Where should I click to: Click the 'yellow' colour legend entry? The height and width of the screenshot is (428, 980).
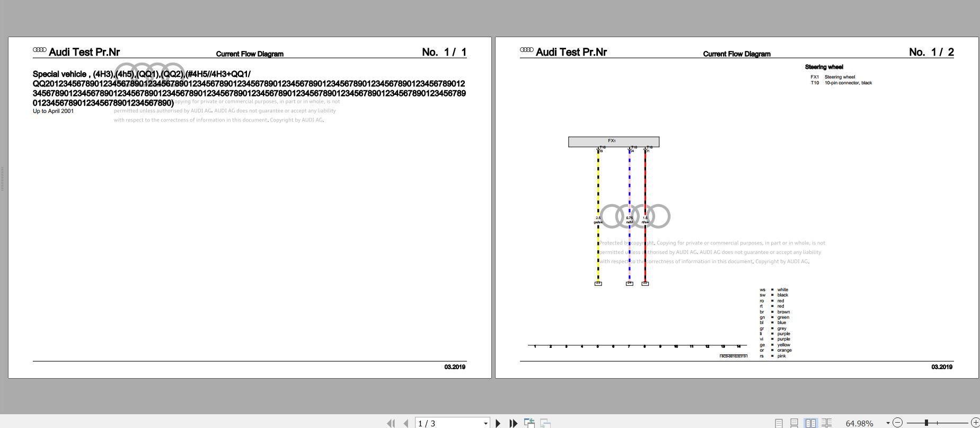click(783, 345)
